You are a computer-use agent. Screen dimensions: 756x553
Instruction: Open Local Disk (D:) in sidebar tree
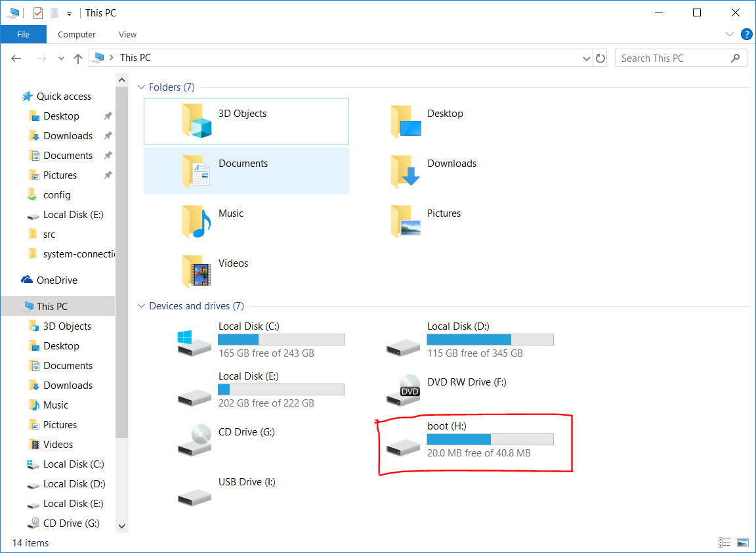pos(74,484)
